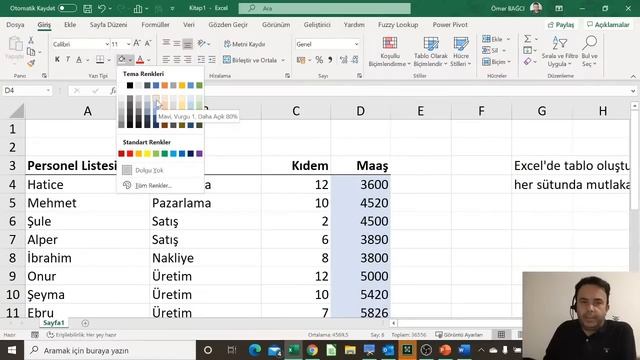
Task: Click the decrease indent icon
Action: pos(201,60)
